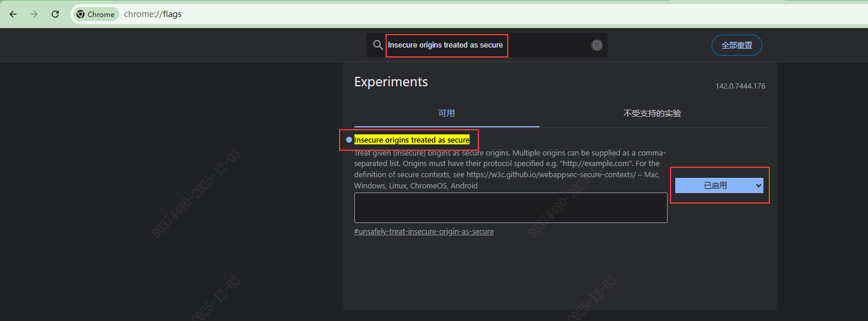Click the version number 142.0.7444.176
Viewport: 868px width, 321px height.
tap(740, 86)
